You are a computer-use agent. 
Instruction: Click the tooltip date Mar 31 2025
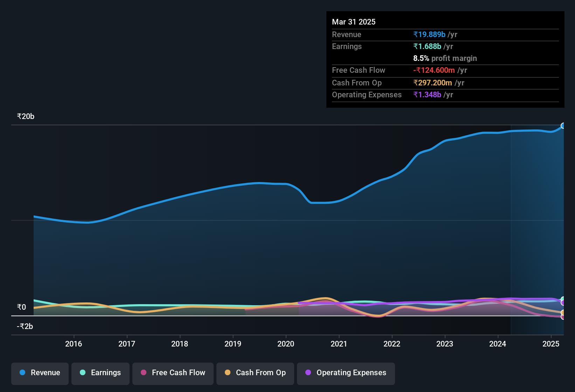354,22
